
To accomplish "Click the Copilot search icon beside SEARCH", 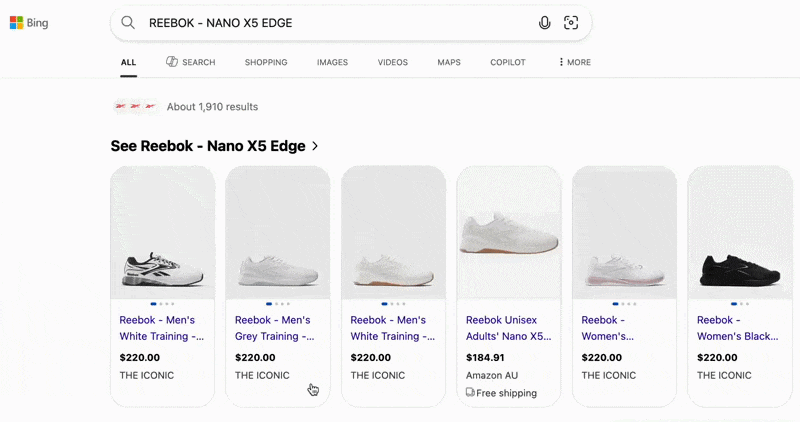I will pos(171,62).
